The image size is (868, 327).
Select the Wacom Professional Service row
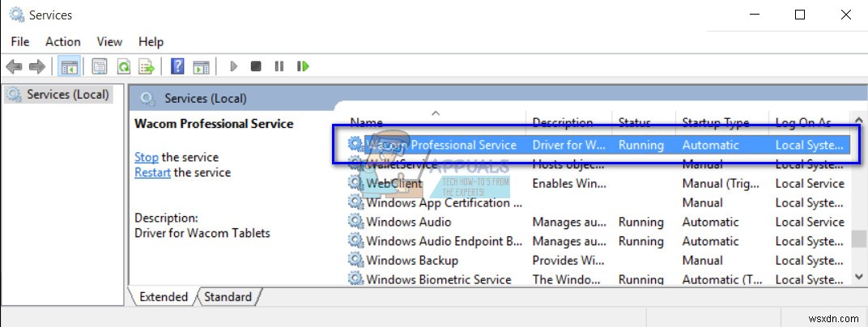(598, 145)
